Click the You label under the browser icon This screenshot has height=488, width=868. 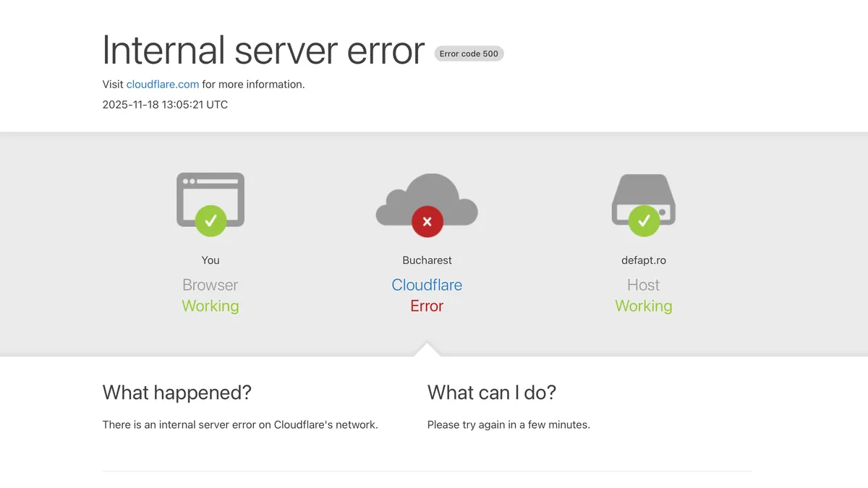[x=210, y=260]
